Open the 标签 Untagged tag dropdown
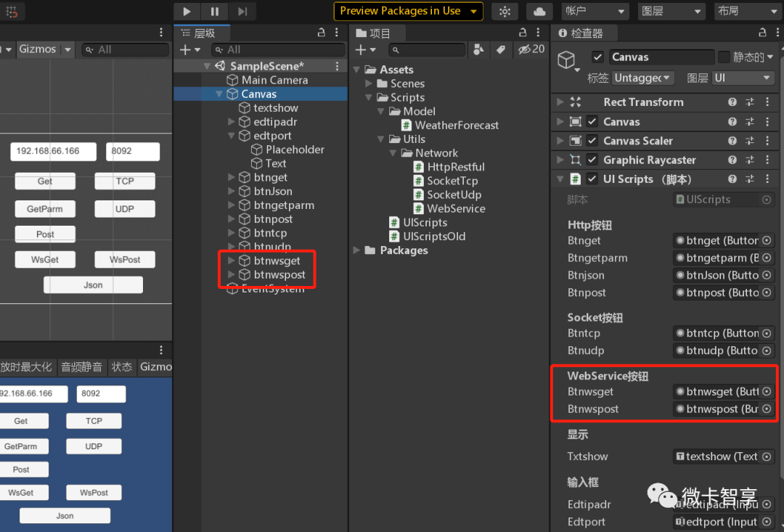The image size is (784, 532). pyautogui.click(x=643, y=78)
